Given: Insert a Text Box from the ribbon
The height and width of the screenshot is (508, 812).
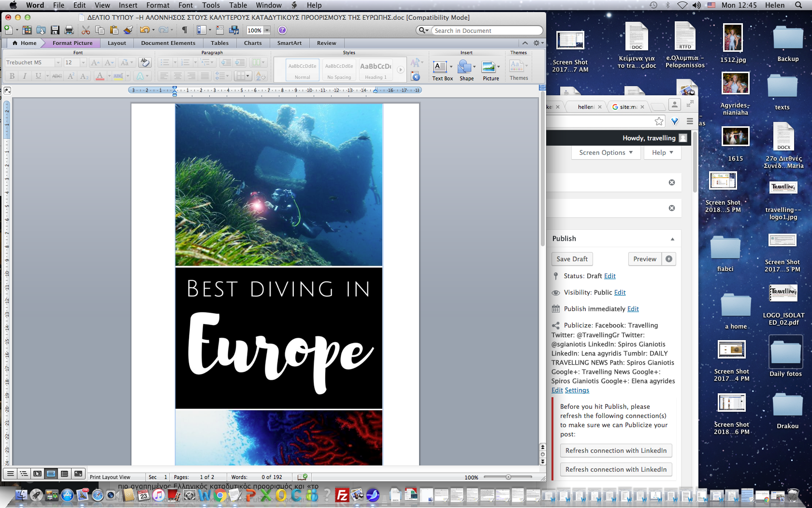Looking at the screenshot, I should coord(442,71).
